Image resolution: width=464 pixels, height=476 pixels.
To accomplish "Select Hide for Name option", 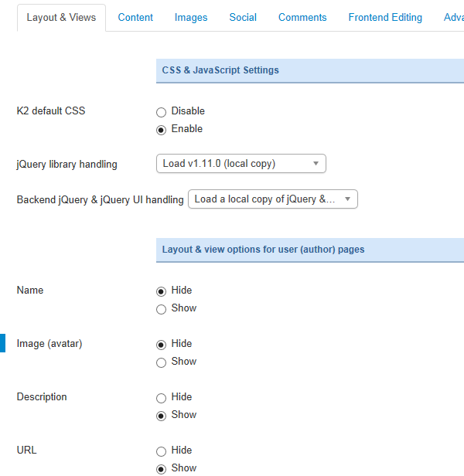I will coord(161,291).
